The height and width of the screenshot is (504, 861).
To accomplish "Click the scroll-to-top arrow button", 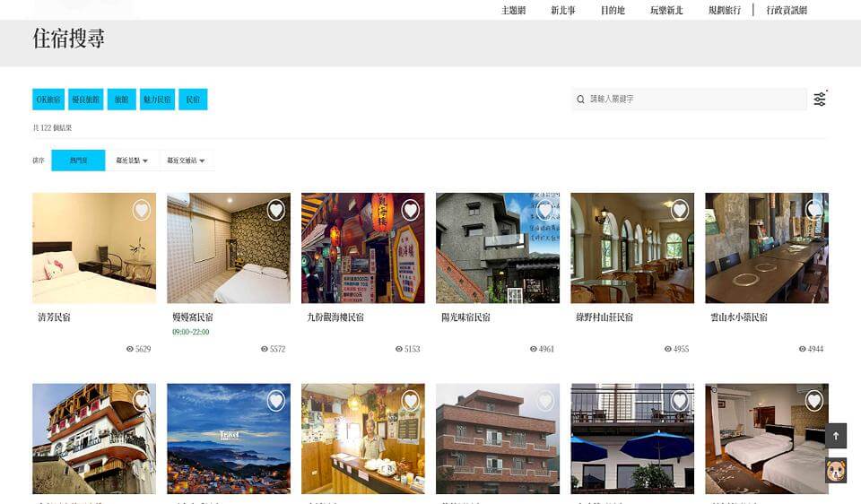I will (836, 436).
